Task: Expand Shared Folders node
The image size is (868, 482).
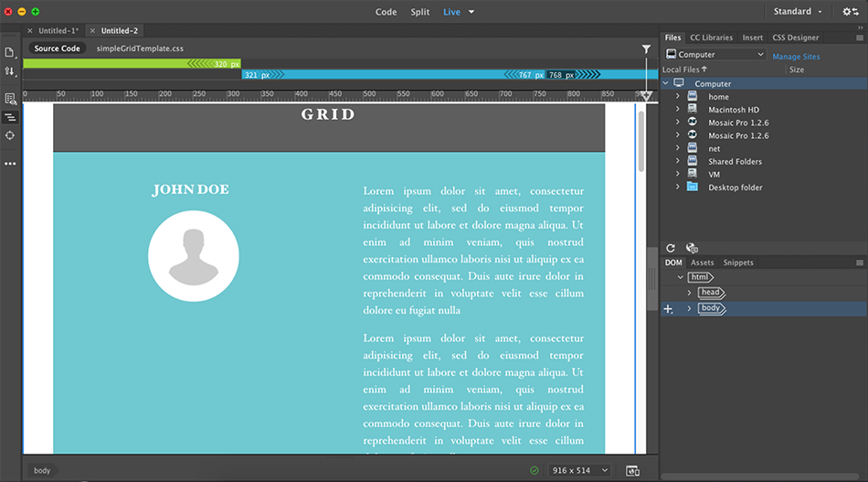Action: 678,161
